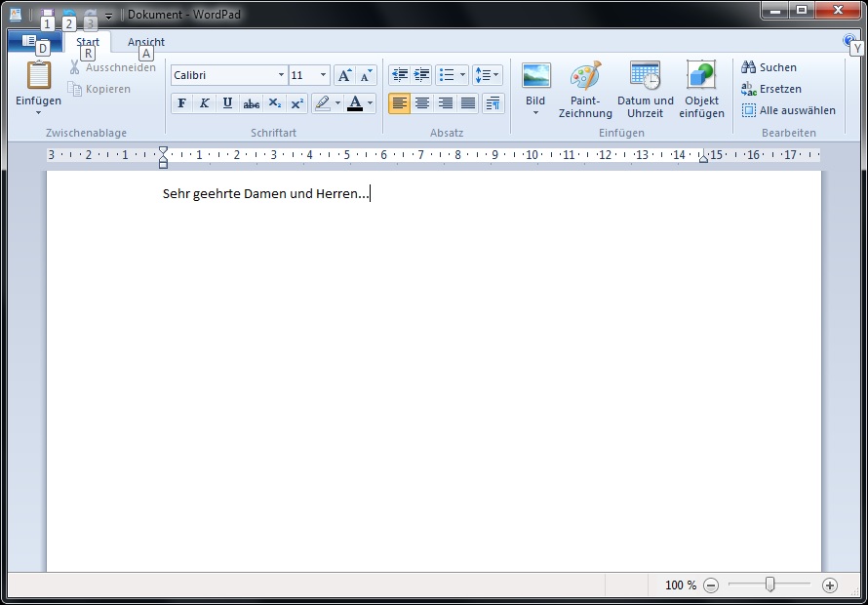Toggle subscript formatting
Image resolution: width=868 pixels, height=605 pixels.
(275, 103)
